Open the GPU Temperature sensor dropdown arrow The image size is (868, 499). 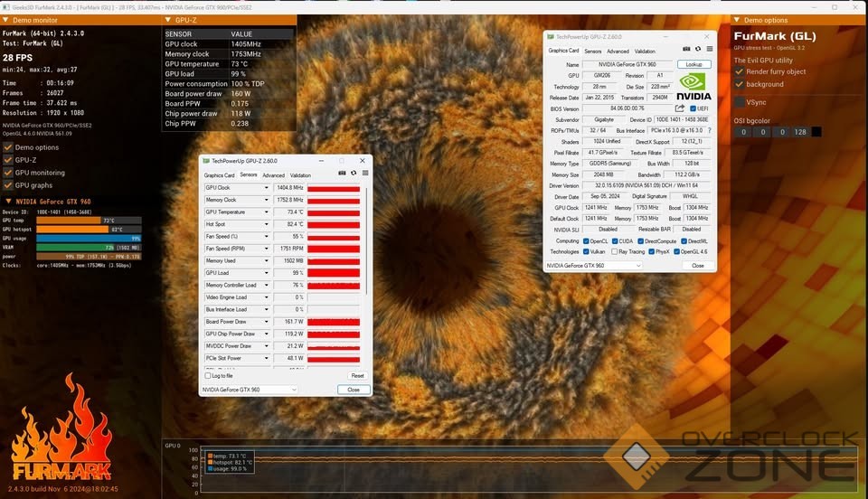coord(266,212)
